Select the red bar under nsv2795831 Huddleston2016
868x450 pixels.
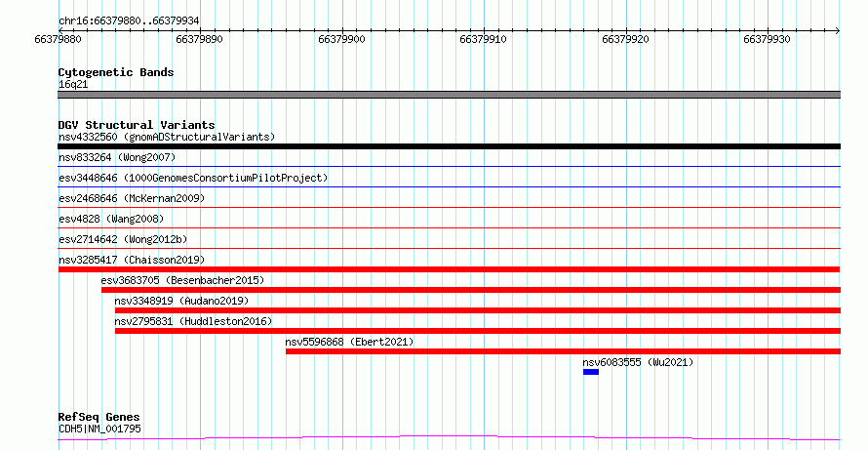(x=478, y=331)
